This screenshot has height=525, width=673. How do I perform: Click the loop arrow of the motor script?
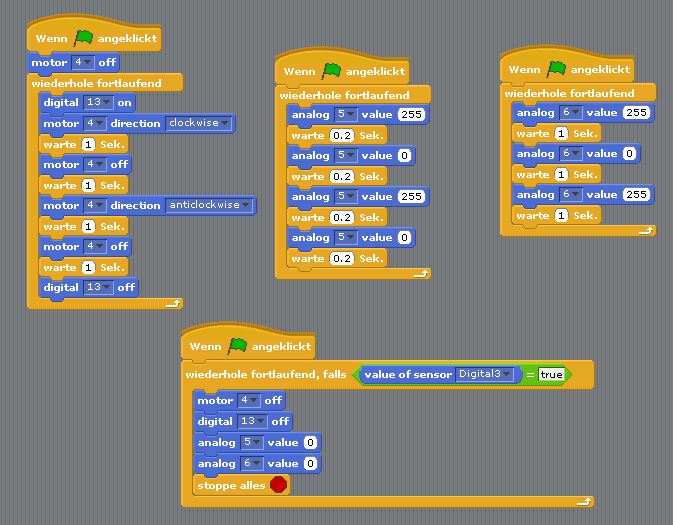click(x=173, y=302)
